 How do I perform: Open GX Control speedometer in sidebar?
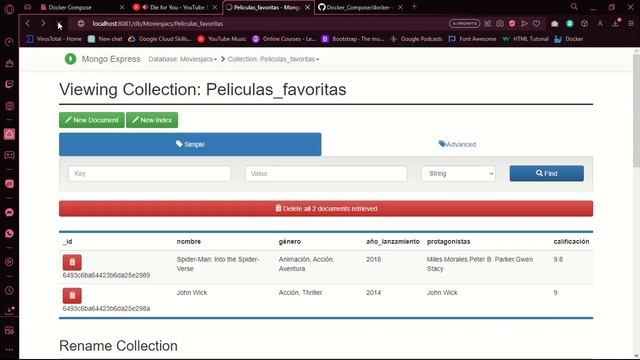9,42
